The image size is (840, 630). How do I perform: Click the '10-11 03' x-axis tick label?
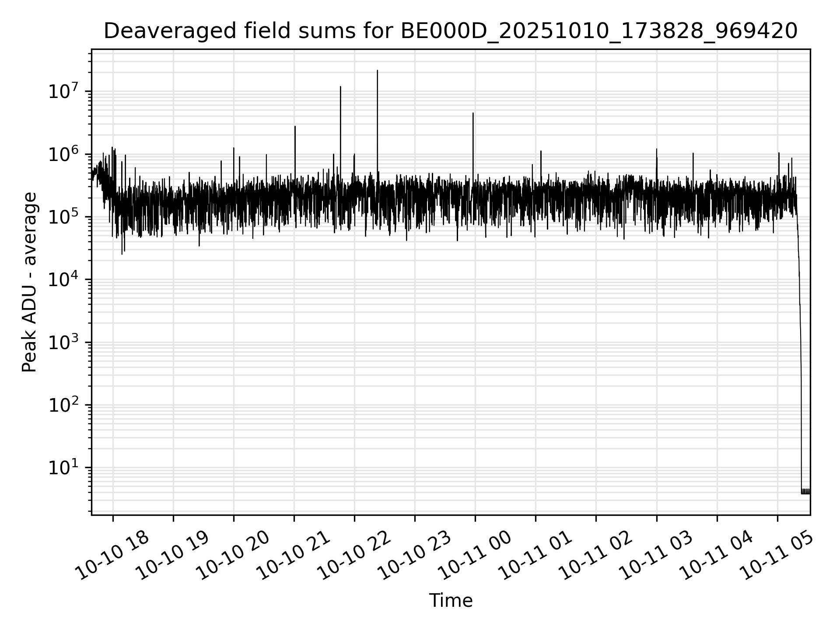[x=655, y=556]
